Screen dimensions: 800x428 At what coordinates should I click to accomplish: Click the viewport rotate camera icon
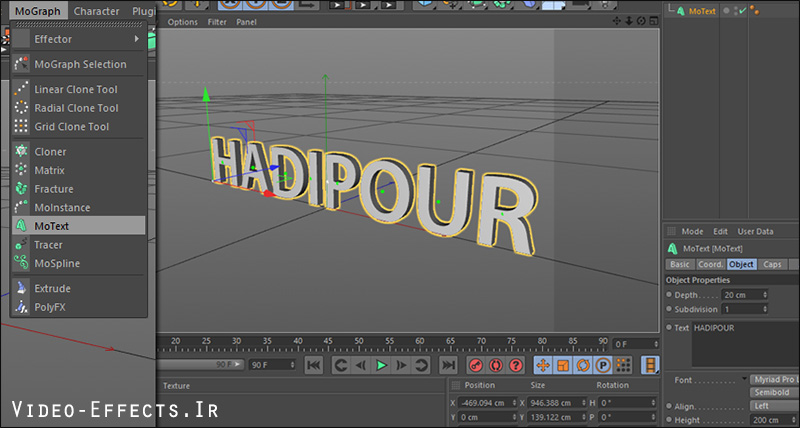point(641,21)
